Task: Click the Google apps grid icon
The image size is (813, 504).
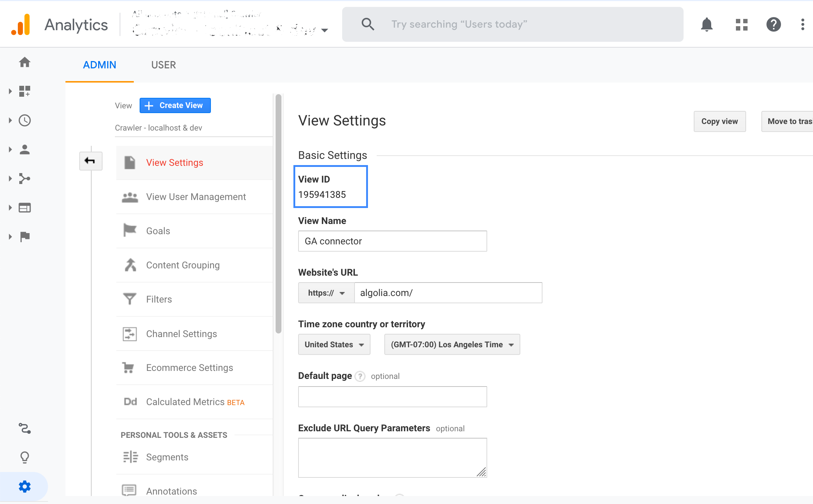Action: 740,24
